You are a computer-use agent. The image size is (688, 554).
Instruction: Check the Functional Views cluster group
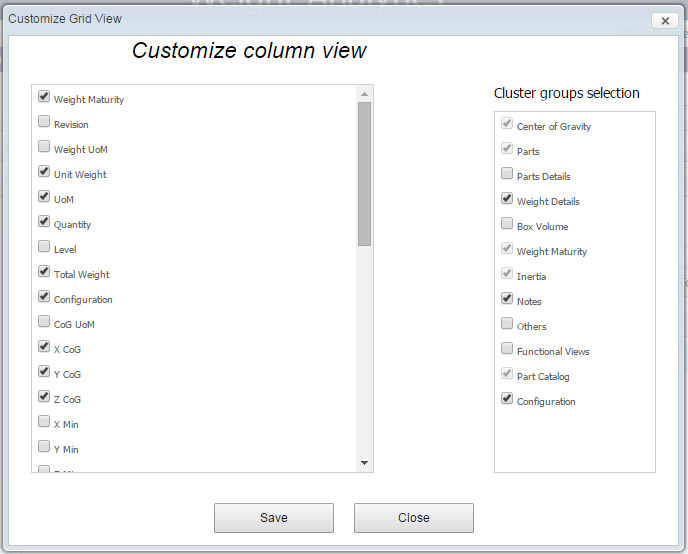click(507, 350)
